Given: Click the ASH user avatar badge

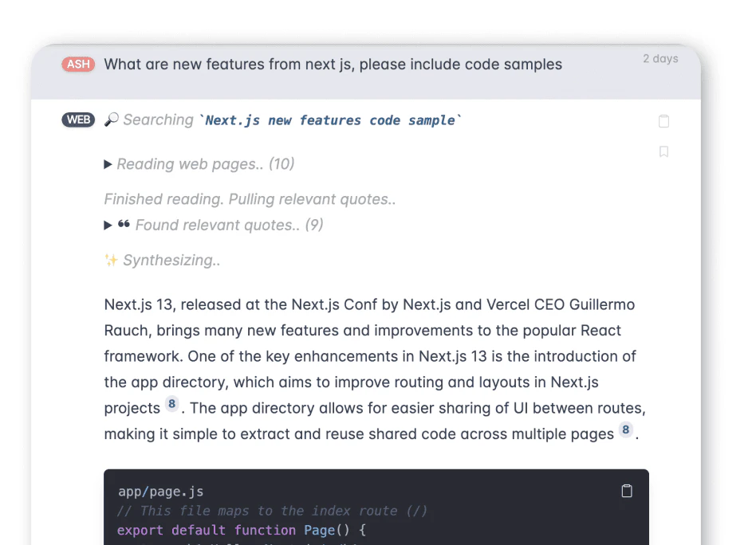Looking at the screenshot, I should pos(77,64).
